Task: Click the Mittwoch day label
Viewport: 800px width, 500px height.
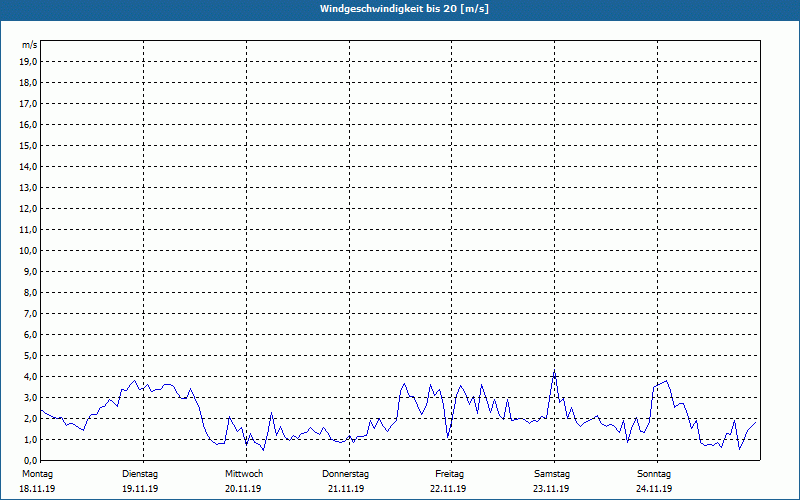Action: (x=244, y=473)
